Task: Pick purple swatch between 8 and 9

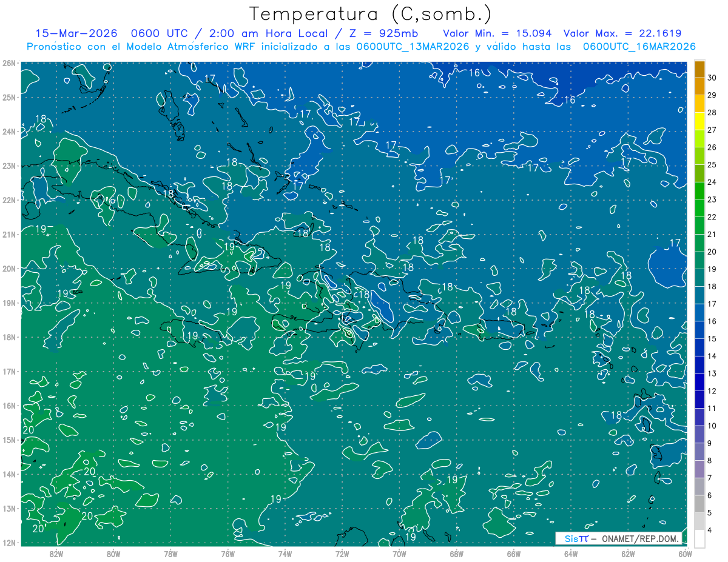Action: click(699, 452)
